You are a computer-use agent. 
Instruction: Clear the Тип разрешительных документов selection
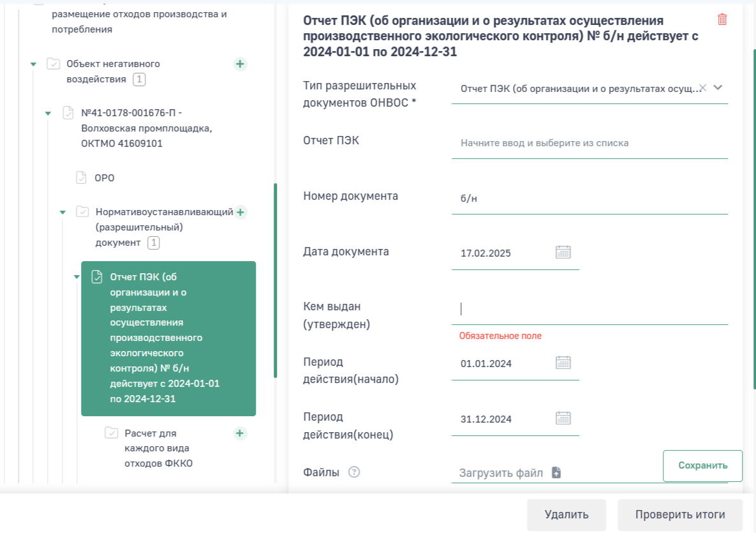coord(703,88)
